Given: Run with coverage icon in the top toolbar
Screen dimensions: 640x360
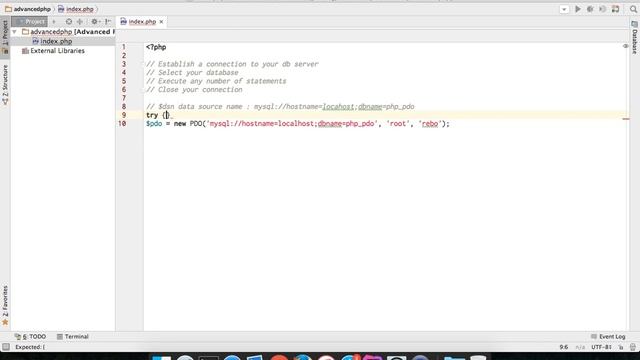Looking at the screenshot, I should [602, 9].
